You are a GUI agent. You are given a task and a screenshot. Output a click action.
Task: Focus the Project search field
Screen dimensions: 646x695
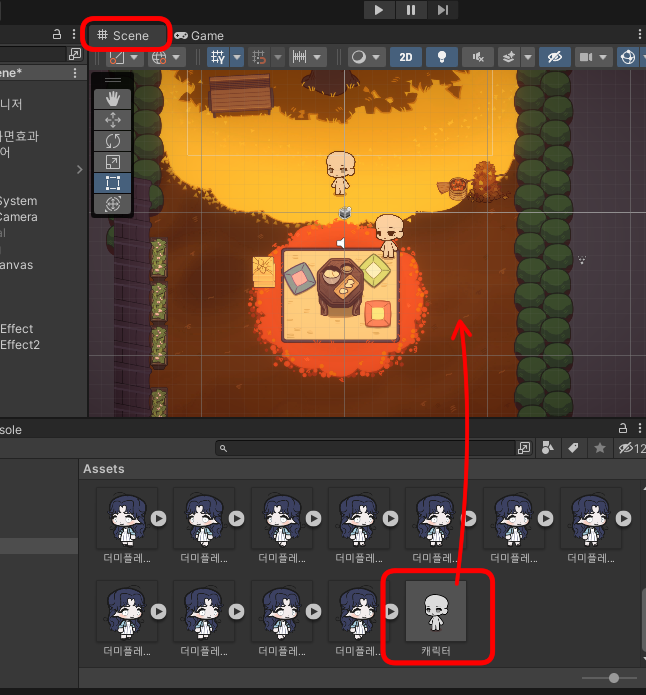(x=365, y=449)
